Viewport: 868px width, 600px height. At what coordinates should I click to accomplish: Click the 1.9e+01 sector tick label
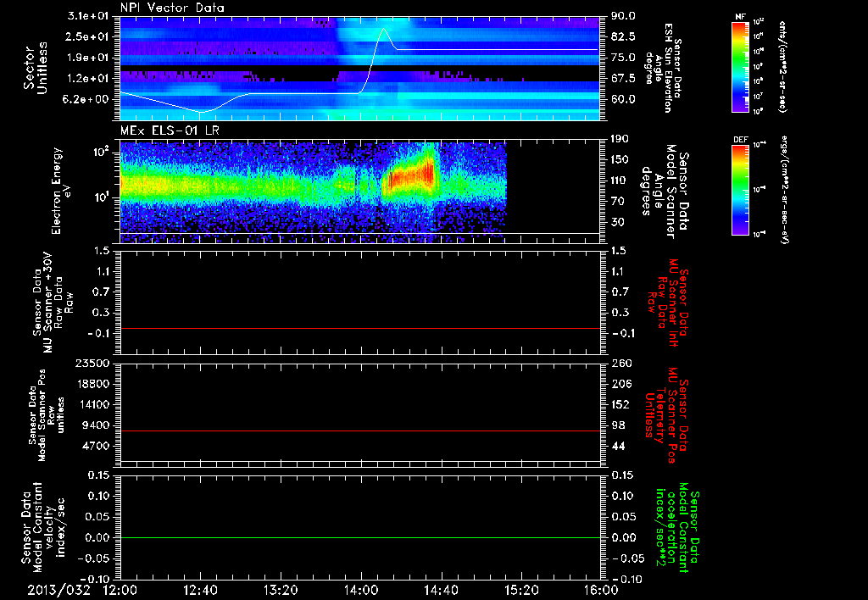click(x=88, y=58)
